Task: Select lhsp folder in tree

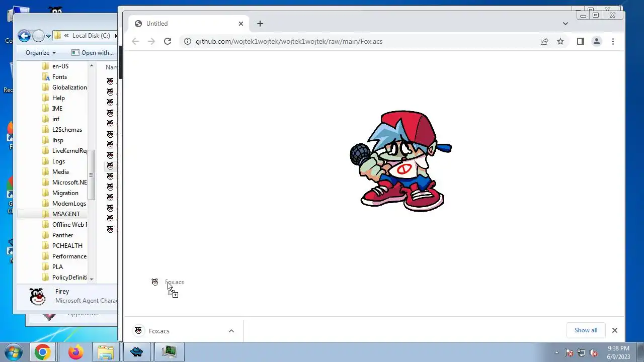Action: point(58,140)
